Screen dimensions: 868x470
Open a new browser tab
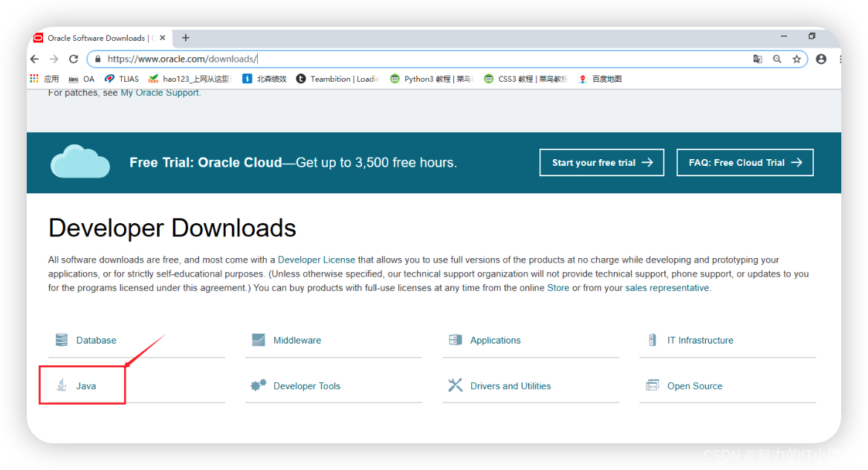pos(185,37)
